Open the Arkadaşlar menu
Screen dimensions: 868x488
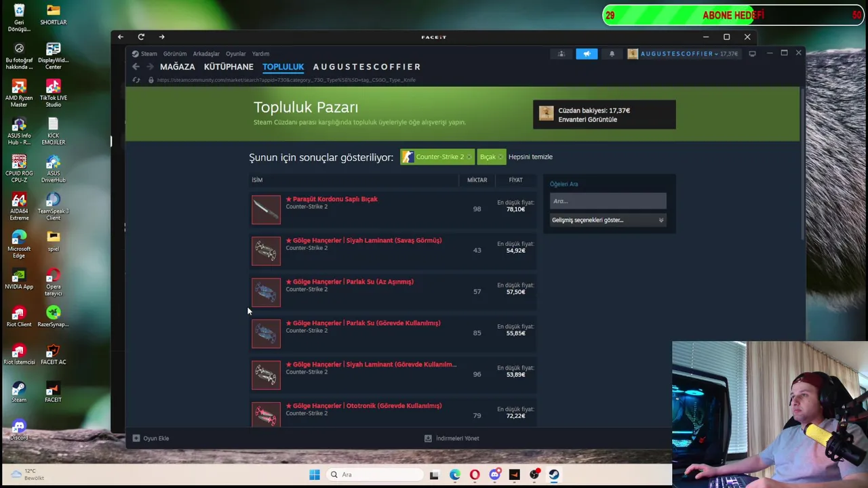coord(206,54)
